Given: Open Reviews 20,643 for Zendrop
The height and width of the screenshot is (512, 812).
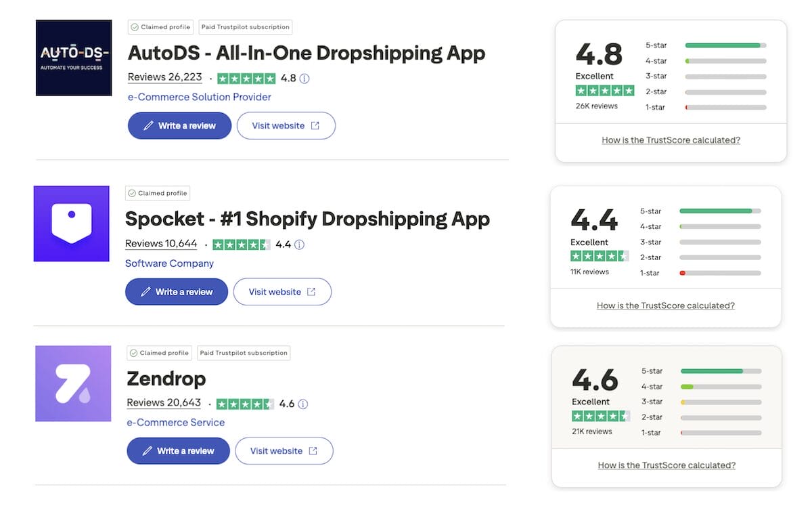Looking at the screenshot, I should click(x=164, y=402).
